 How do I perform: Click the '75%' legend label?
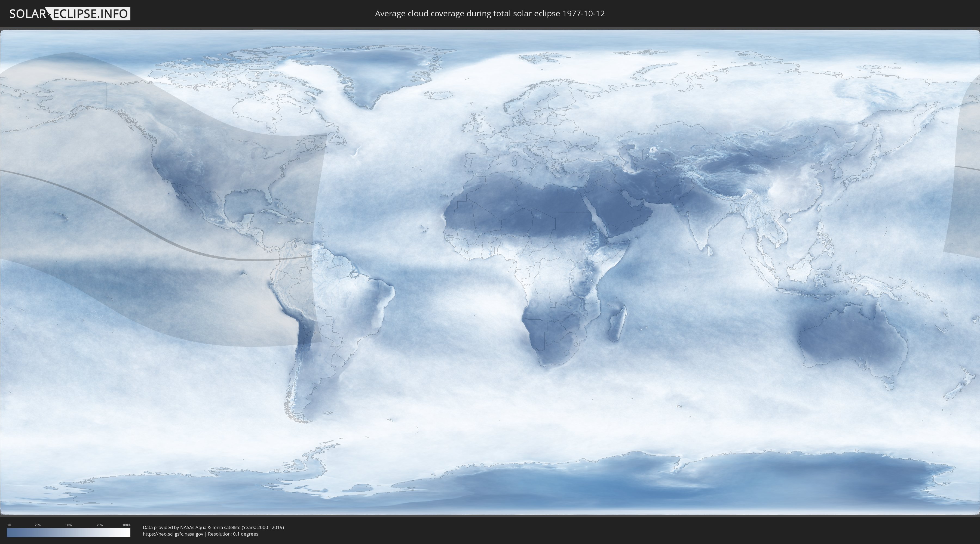tap(99, 525)
